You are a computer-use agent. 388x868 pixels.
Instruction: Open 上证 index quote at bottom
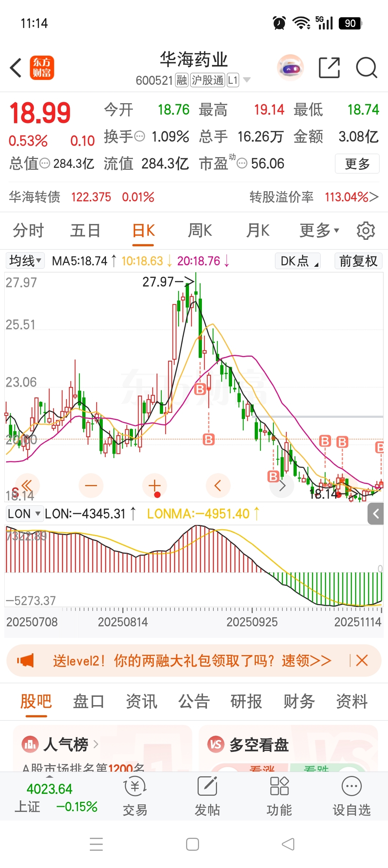(x=56, y=798)
